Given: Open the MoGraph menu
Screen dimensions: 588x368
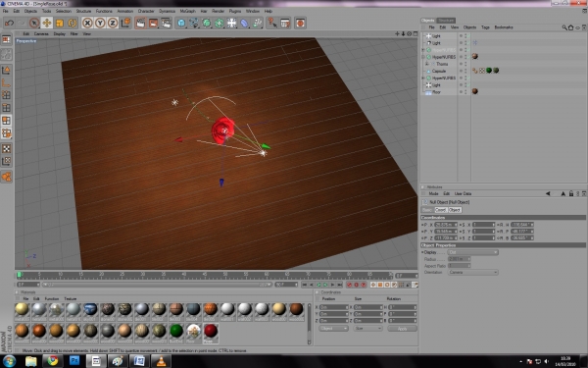Looking at the screenshot, I should (187, 11).
